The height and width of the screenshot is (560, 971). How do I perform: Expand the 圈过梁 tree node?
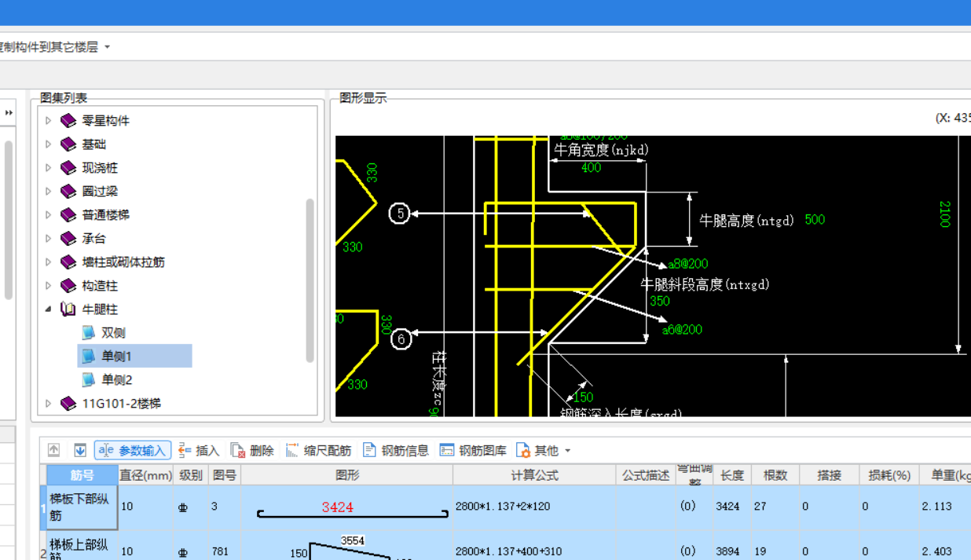click(48, 192)
